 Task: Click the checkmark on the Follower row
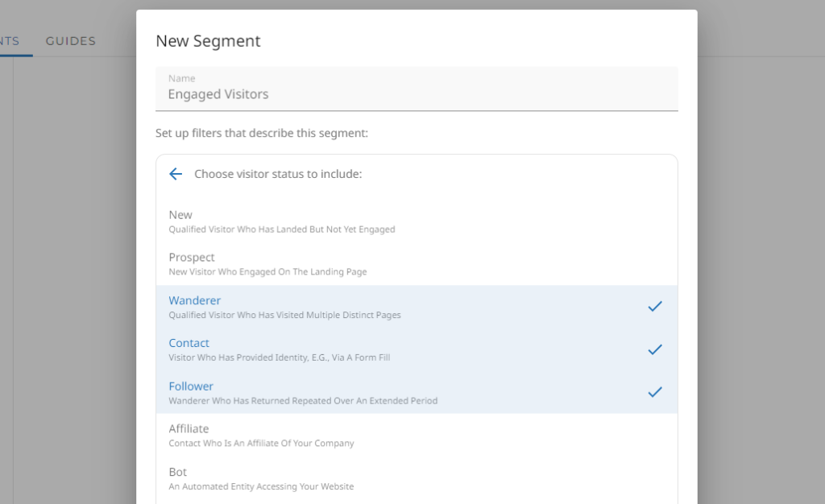(655, 392)
